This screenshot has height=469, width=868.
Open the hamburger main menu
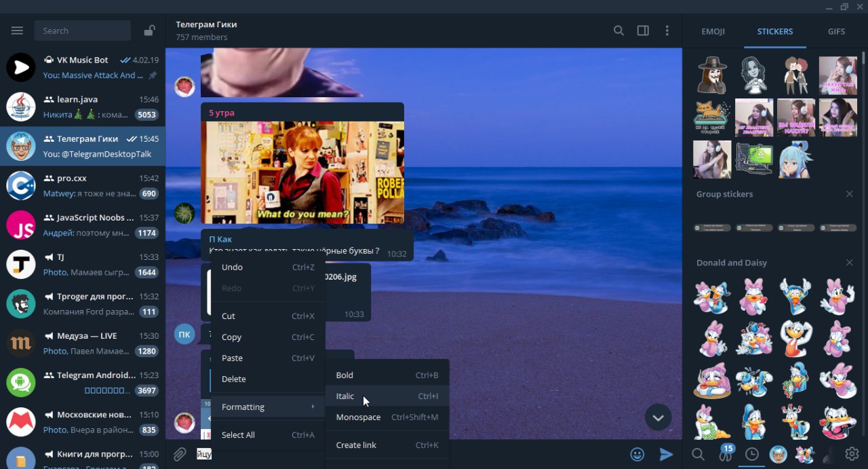coord(18,31)
